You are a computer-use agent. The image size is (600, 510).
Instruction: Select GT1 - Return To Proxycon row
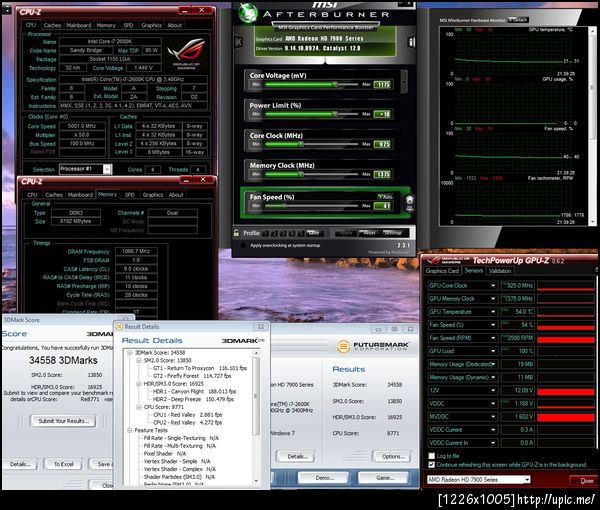tap(200, 368)
